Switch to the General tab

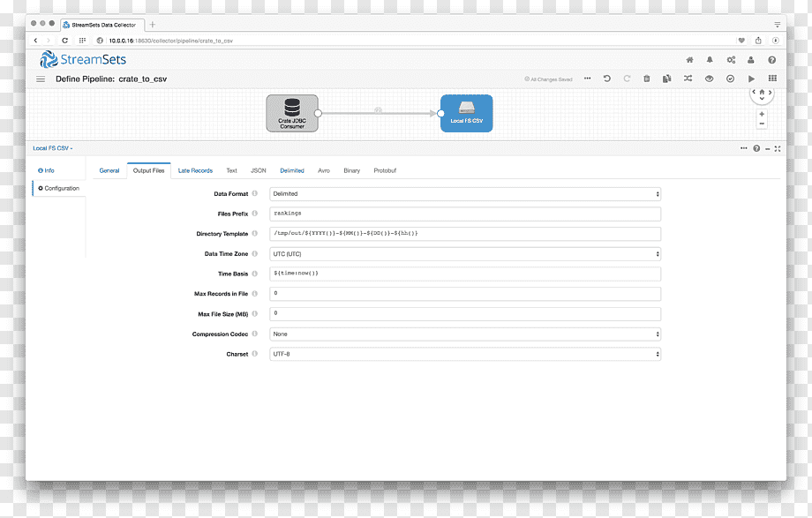click(109, 170)
